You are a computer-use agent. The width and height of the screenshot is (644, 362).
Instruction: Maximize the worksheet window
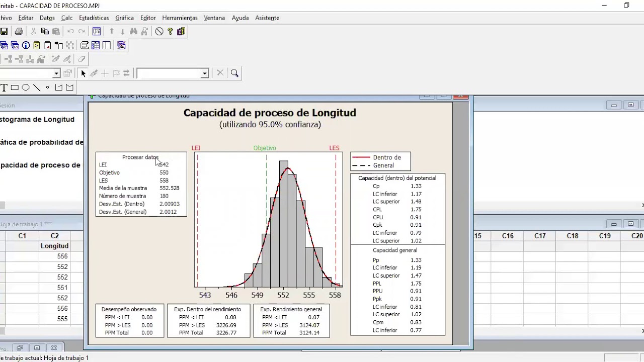630,224
